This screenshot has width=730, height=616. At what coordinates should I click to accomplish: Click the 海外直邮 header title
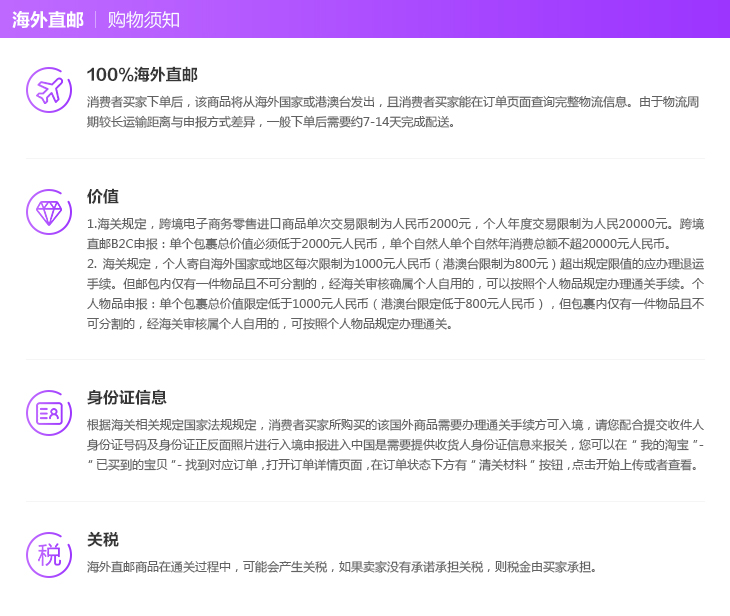coord(47,20)
